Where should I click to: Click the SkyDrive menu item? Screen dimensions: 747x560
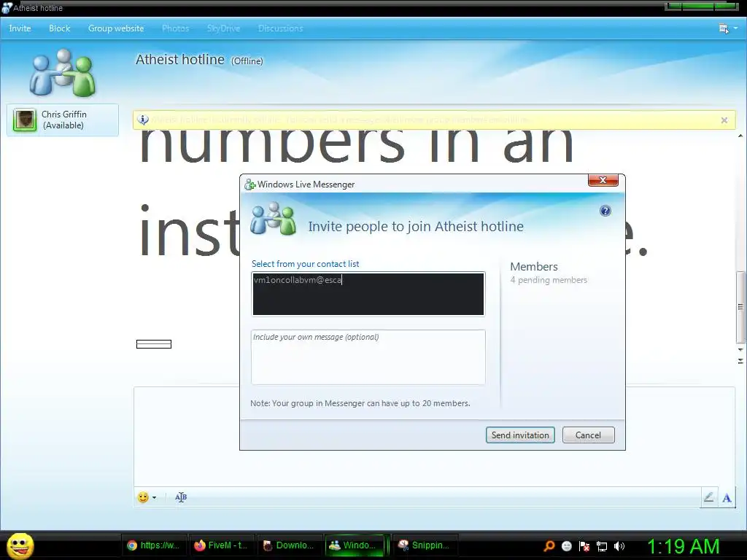223,28
